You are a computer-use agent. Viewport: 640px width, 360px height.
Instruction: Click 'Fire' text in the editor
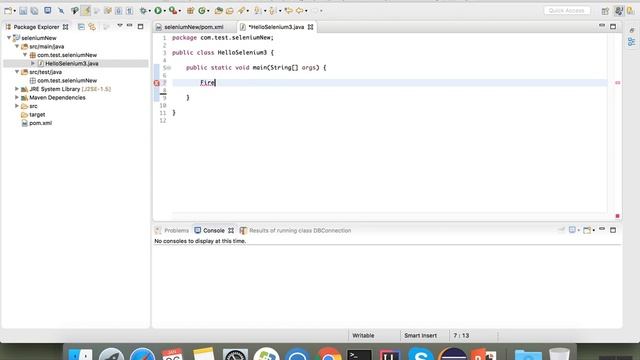207,83
